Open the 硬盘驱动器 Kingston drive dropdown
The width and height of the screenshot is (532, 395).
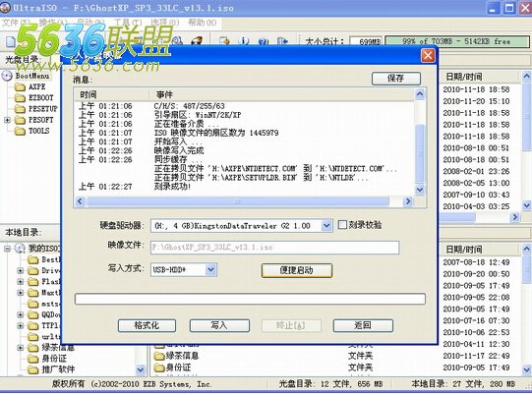click(x=326, y=225)
